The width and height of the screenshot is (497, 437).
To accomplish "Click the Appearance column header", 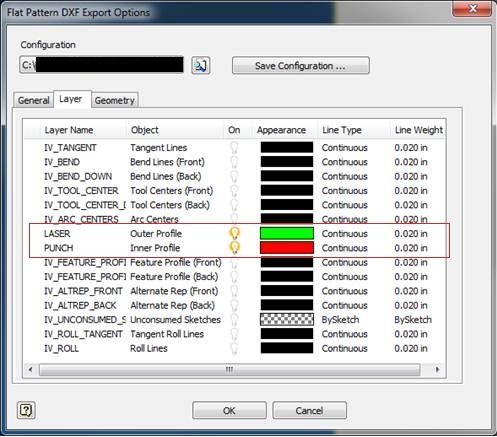I will coord(284,130).
